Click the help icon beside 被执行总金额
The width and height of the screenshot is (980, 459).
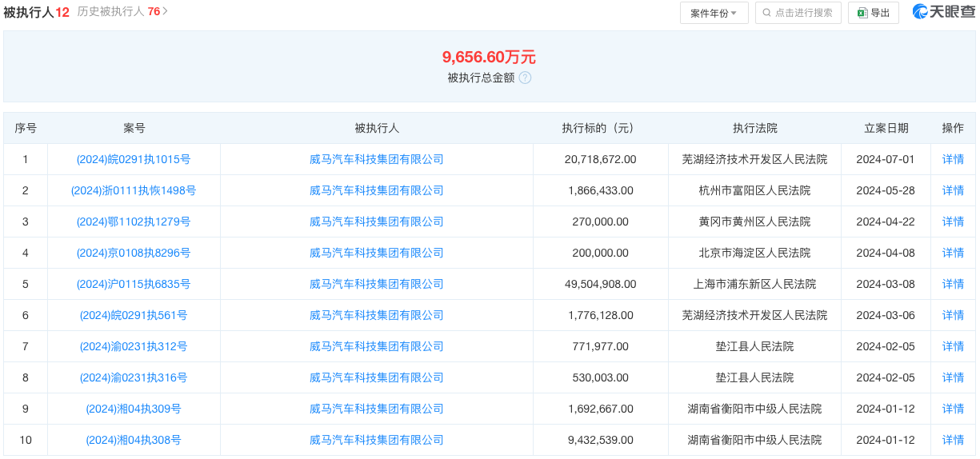click(x=525, y=78)
